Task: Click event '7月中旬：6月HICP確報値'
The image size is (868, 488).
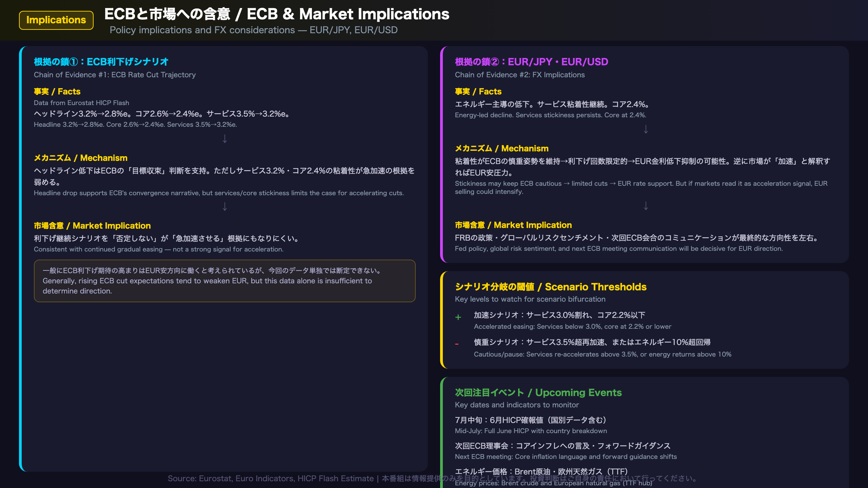Action: tap(531, 420)
